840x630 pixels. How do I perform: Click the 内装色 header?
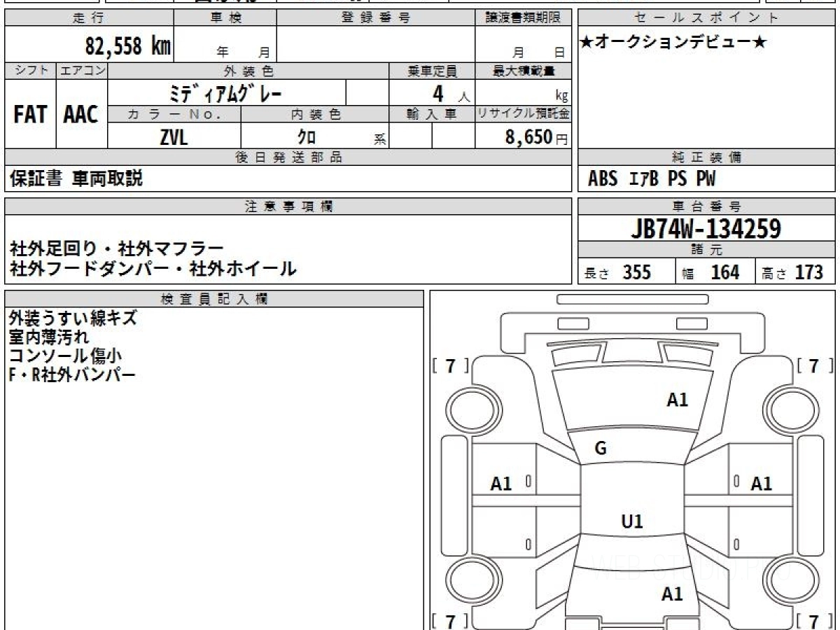click(315, 114)
